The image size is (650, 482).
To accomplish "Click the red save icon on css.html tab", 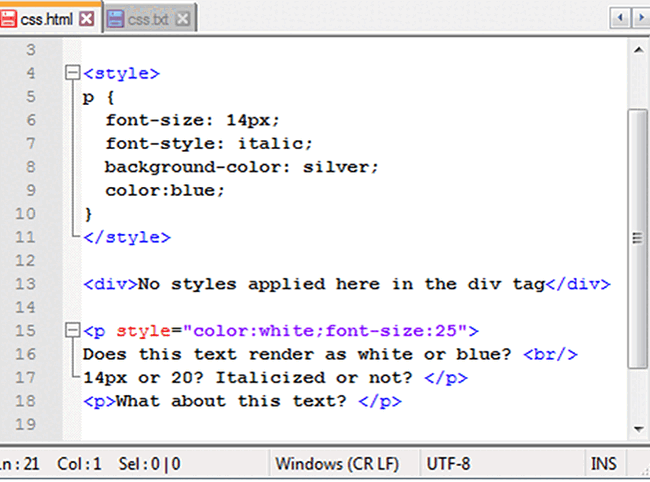I will coord(9,18).
